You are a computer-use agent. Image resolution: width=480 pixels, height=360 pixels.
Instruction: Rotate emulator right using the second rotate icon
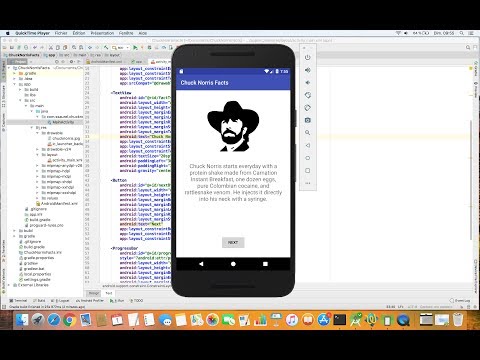308,108
